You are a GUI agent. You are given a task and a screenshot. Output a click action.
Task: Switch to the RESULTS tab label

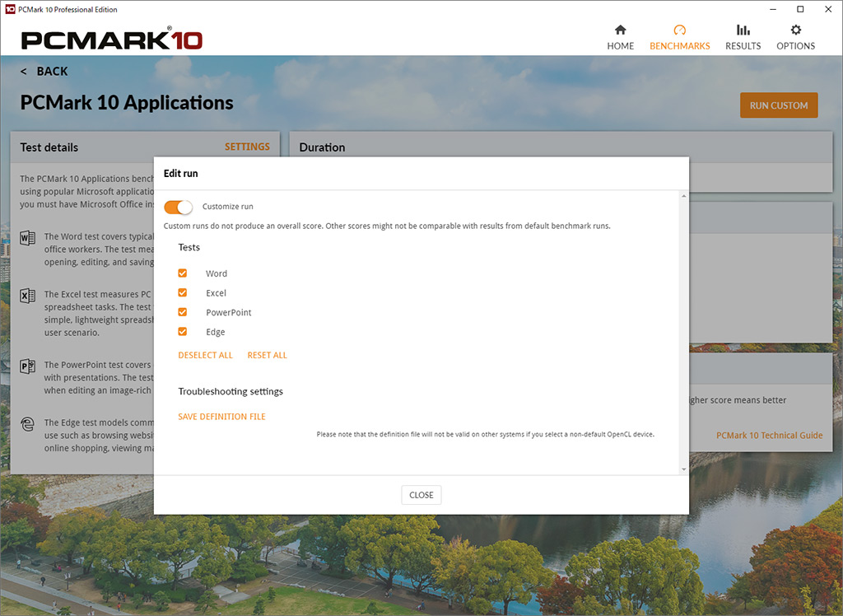(743, 46)
